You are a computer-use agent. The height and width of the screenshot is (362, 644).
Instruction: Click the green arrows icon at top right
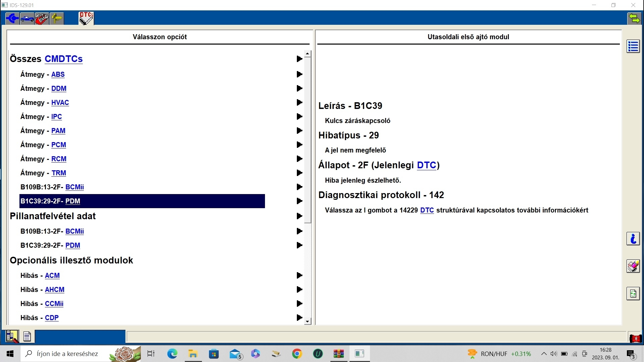pos(634,18)
